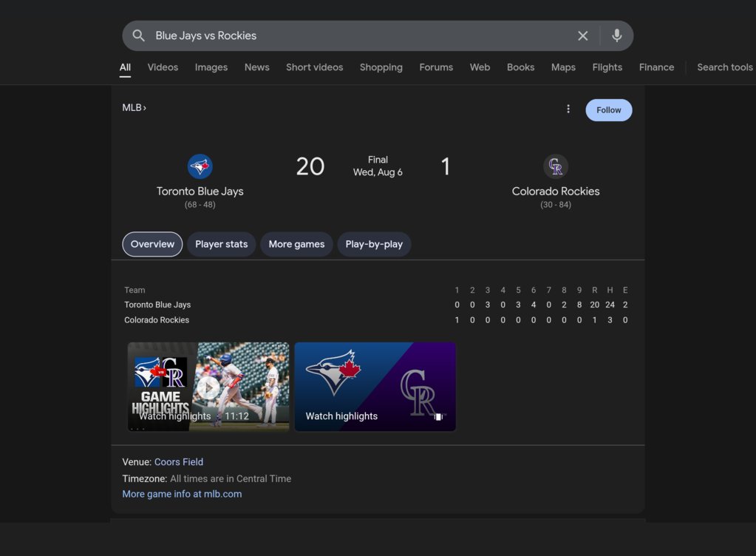Image resolution: width=756 pixels, height=556 pixels.
Task: Open the News tab
Action: tap(257, 67)
